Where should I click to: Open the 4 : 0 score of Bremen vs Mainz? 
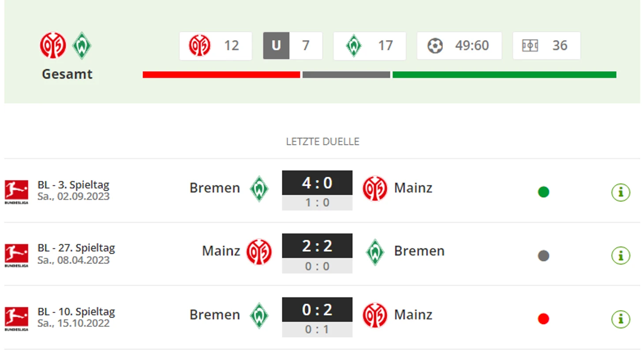pos(317,182)
